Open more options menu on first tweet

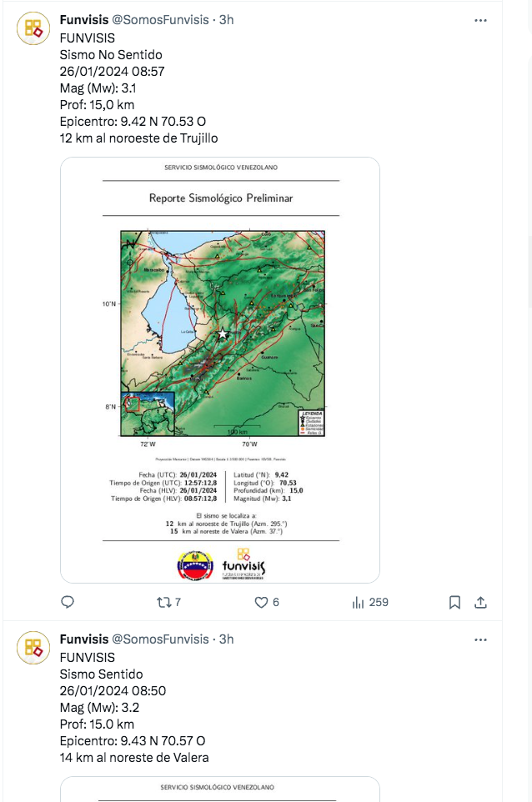[x=480, y=21]
